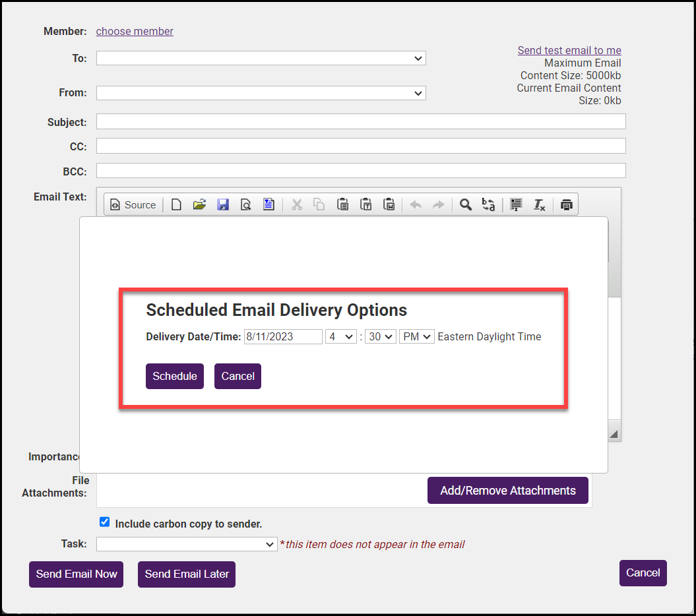The height and width of the screenshot is (616, 696).
Task: Click the Replace icon in editor toolbar
Action: coord(488,205)
